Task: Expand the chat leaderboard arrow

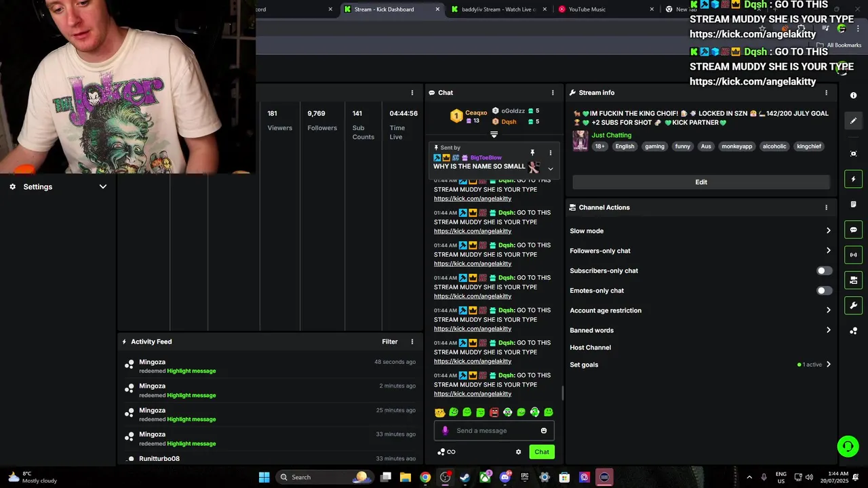Action: tap(494, 134)
